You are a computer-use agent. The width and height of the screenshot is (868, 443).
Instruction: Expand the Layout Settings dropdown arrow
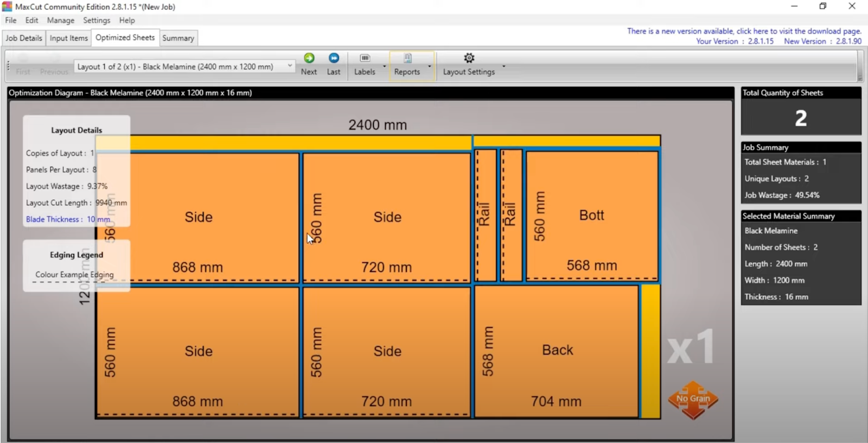pos(504,66)
